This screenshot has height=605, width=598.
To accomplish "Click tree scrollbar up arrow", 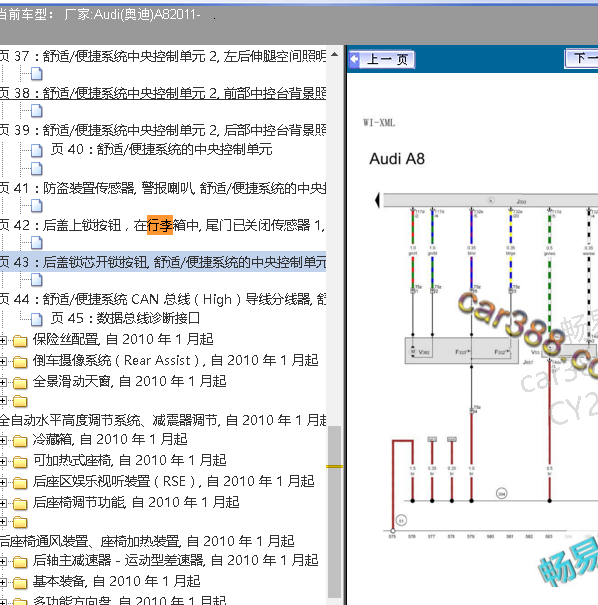I will [334, 54].
